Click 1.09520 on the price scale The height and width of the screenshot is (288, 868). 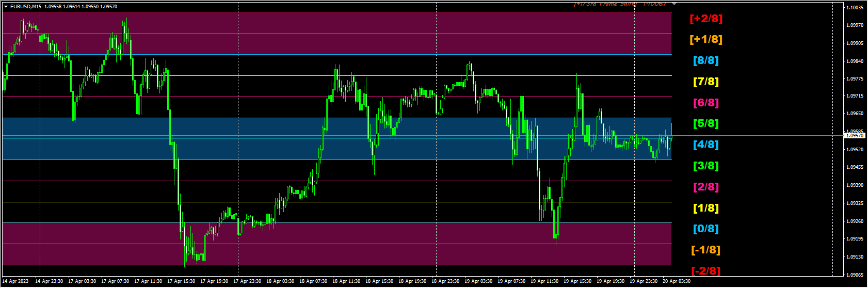tap(856, 150)
